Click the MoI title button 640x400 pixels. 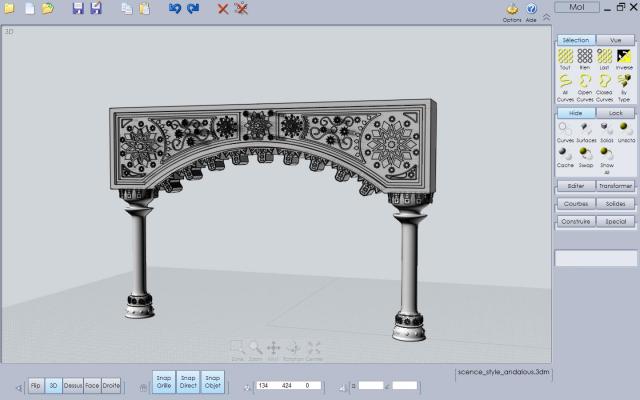pyautogui.click(x=577, y=7)
